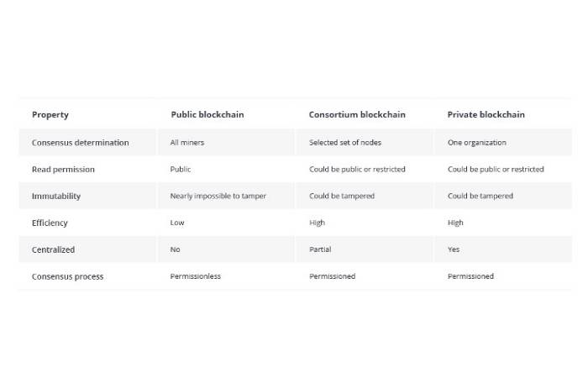Select the Efficiency row label

coord(50,223)
